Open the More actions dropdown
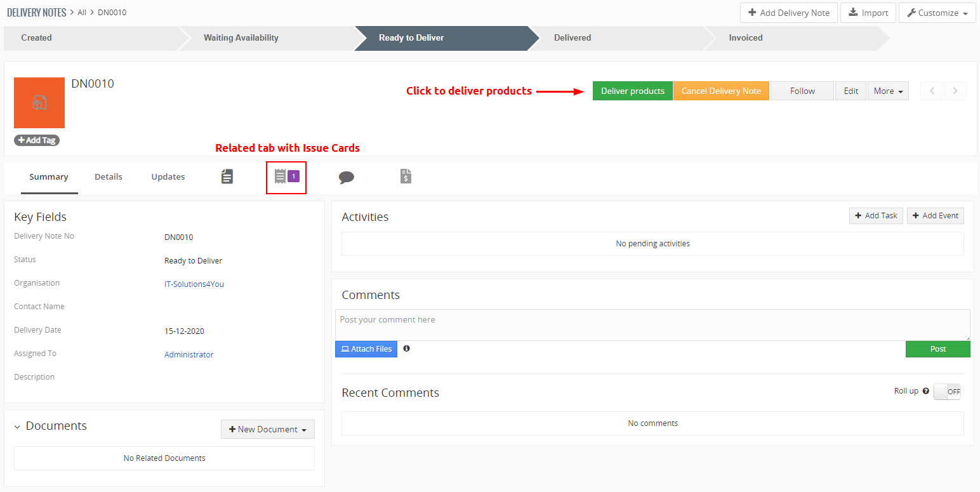Viewport: 980px width, 492px height. click(887, 91)
